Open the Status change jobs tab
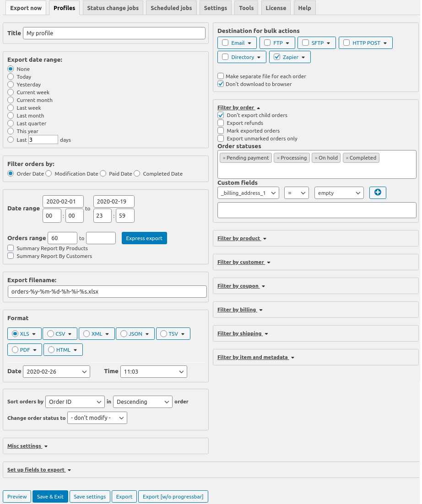The image size is (422, 504). pyautogui.click(x=113, y=8)
